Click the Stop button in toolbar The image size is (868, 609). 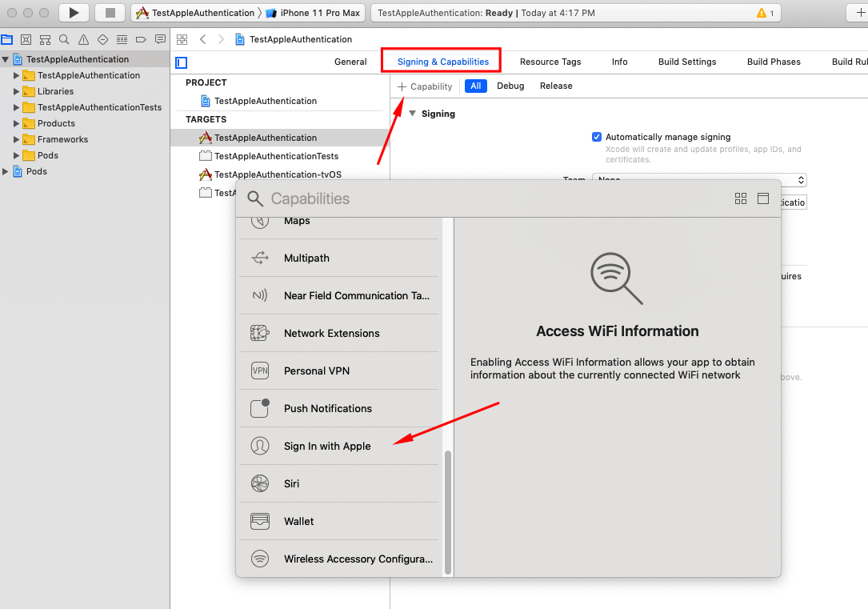point(110,13)
